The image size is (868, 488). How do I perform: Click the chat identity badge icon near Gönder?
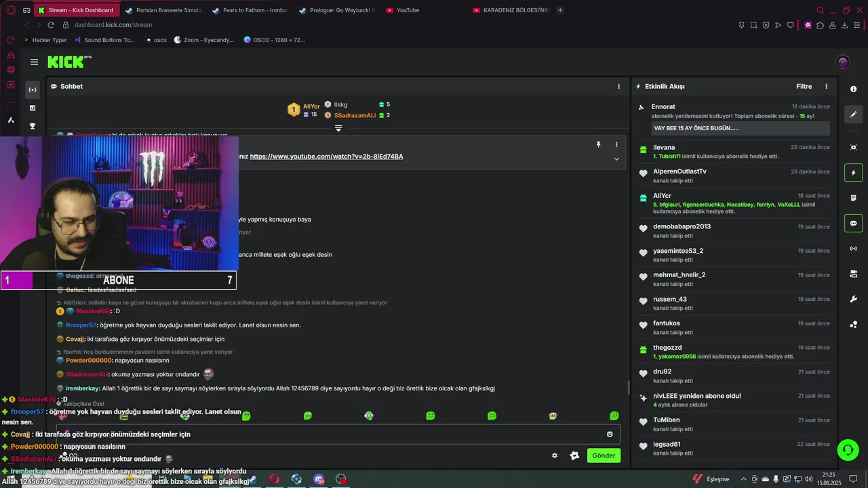[574, 455]
